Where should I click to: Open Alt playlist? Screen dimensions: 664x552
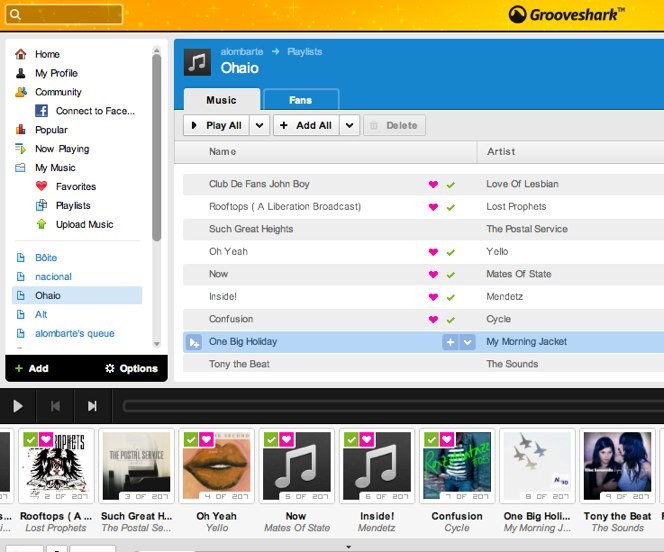(x=41, y=314)
